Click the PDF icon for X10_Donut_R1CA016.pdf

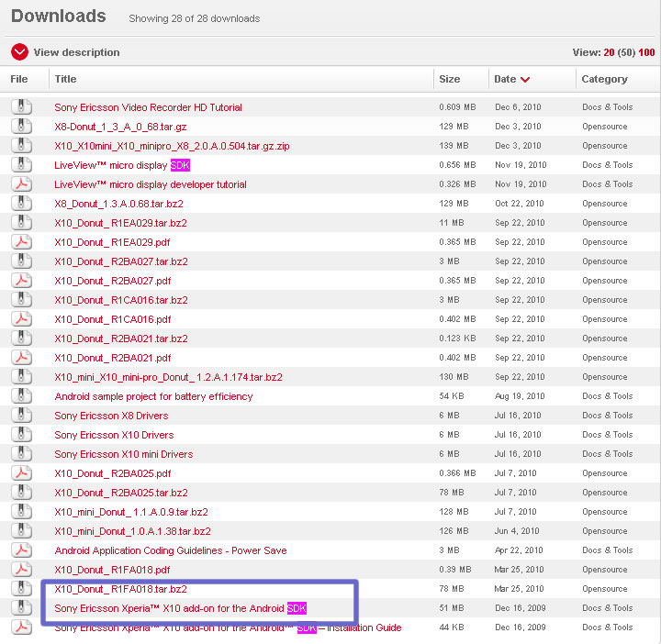(21, 319)
